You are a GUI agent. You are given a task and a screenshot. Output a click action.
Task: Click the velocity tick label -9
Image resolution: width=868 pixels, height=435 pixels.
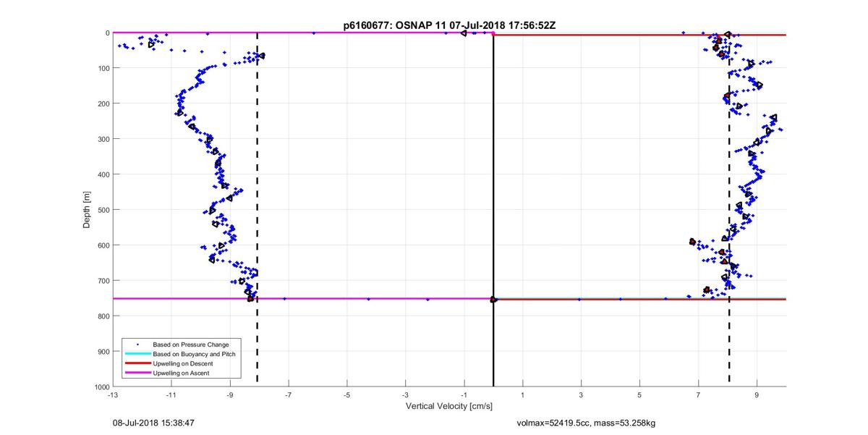coord(230,396)
